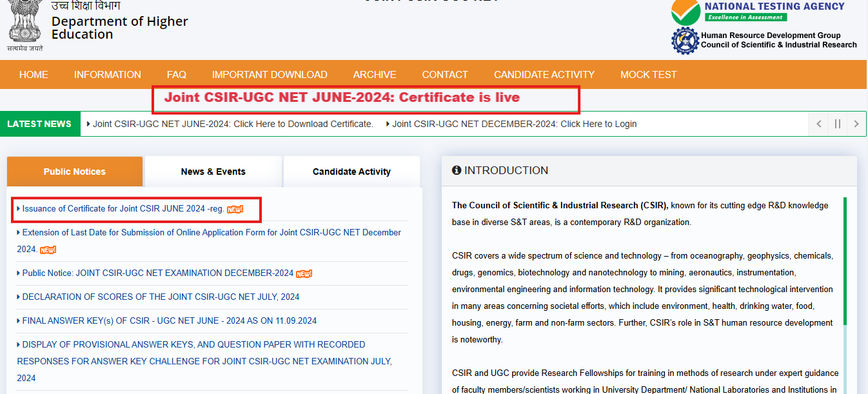
Task: Advance news ticker using right arrow
Action: [x=856, y=124]
